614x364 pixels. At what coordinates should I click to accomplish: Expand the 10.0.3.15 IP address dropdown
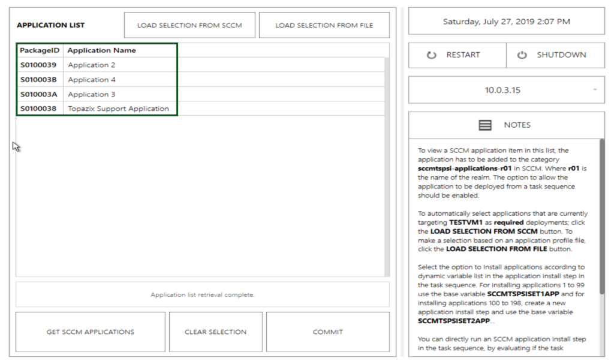pos(595,90)
